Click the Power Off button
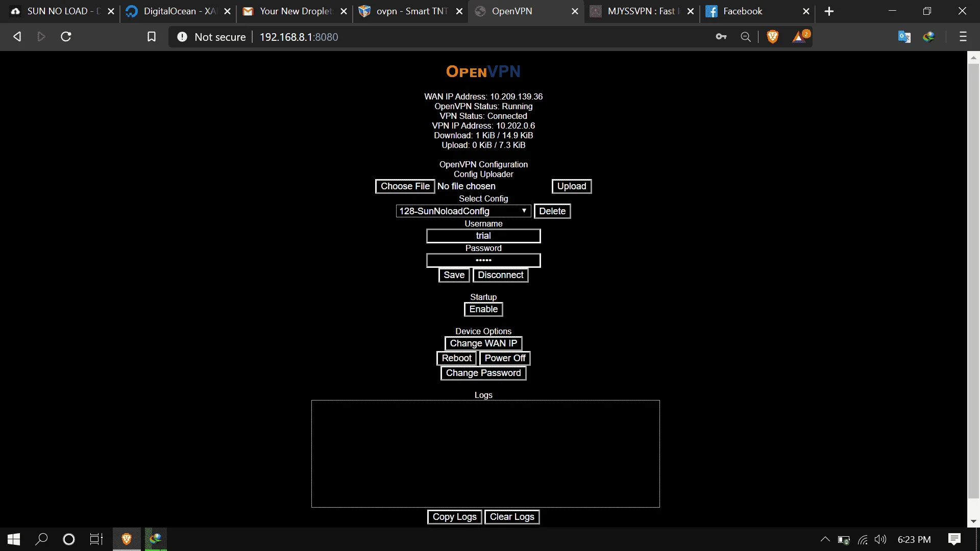Viewport: 980px width, 551px height. 505,358
